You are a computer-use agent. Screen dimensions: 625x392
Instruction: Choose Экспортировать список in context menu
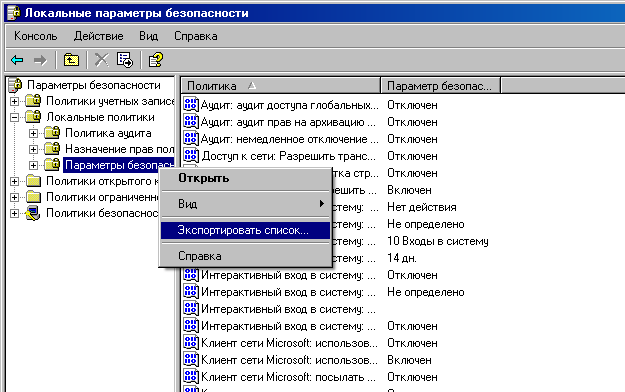tap(245, 230)
